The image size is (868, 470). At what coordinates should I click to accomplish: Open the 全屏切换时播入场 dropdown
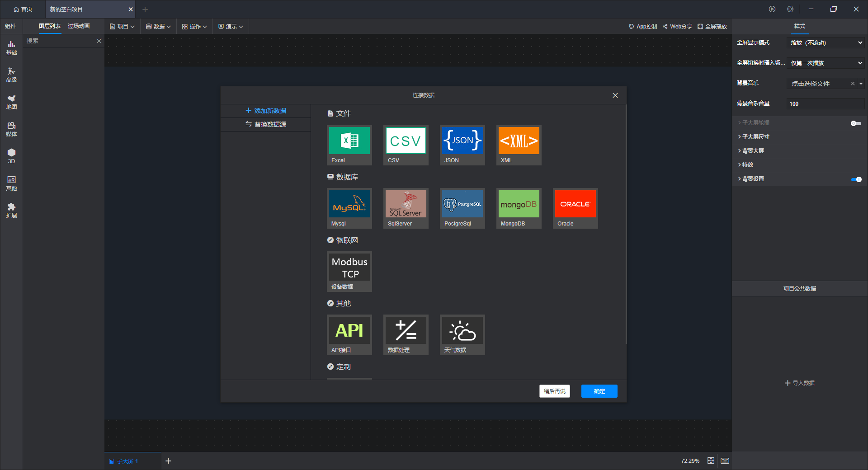[x=826, y=63]
